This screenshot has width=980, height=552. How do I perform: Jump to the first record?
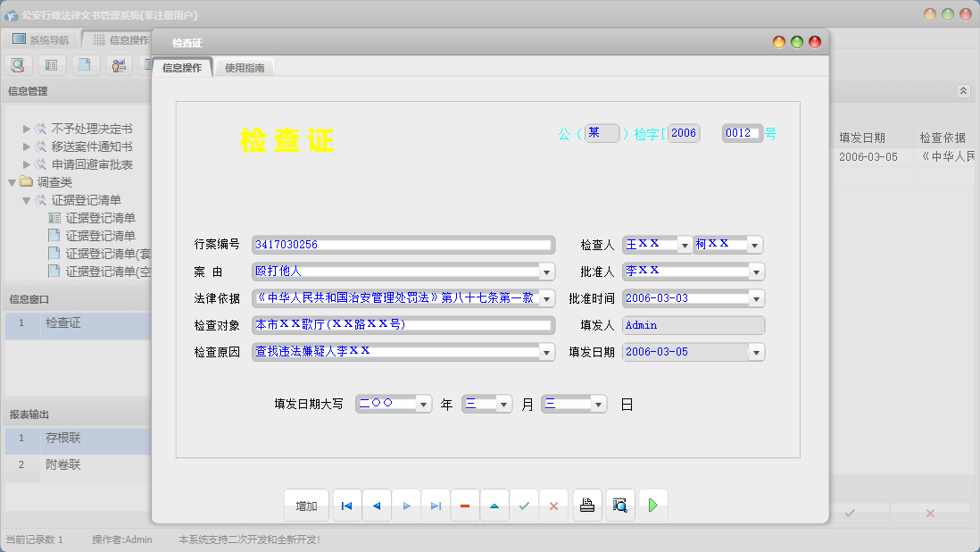(346, 506)
